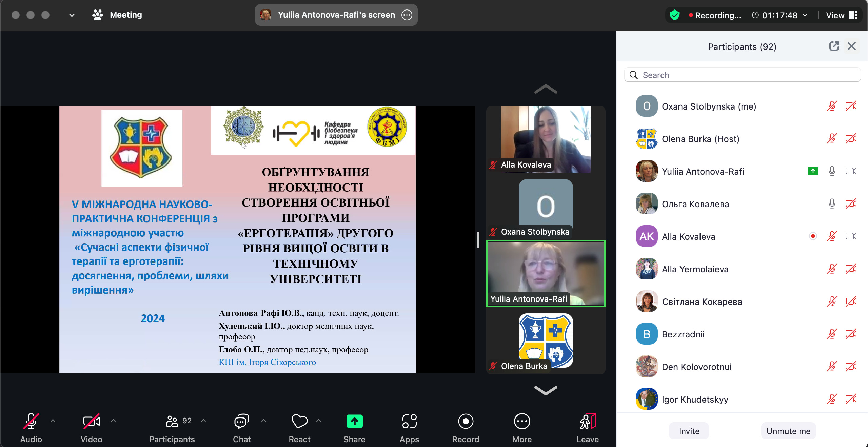This screenshot has width=868, height=447.
Task: Click the divider handle beside the shared screen
Action: [x=478, y=239]
